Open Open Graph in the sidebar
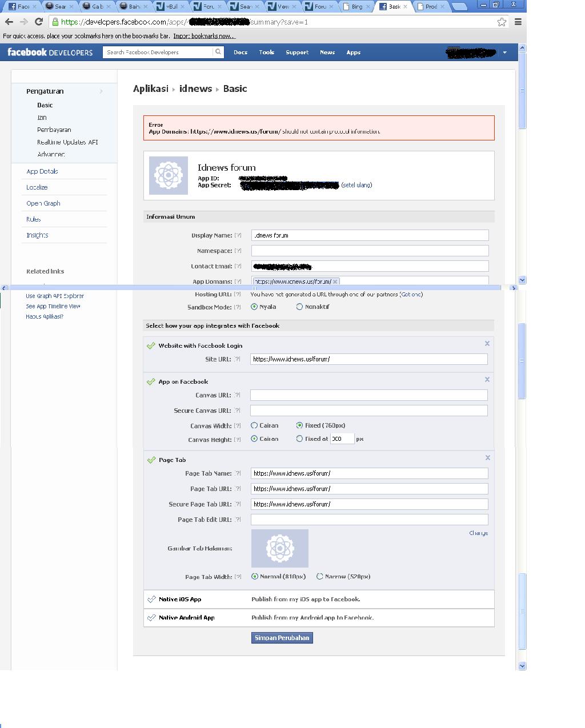 43,203
